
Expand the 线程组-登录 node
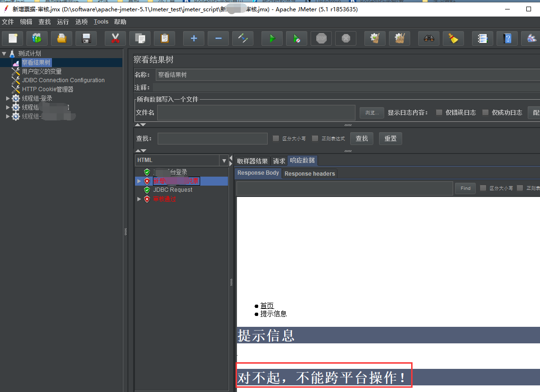[8, 99]
